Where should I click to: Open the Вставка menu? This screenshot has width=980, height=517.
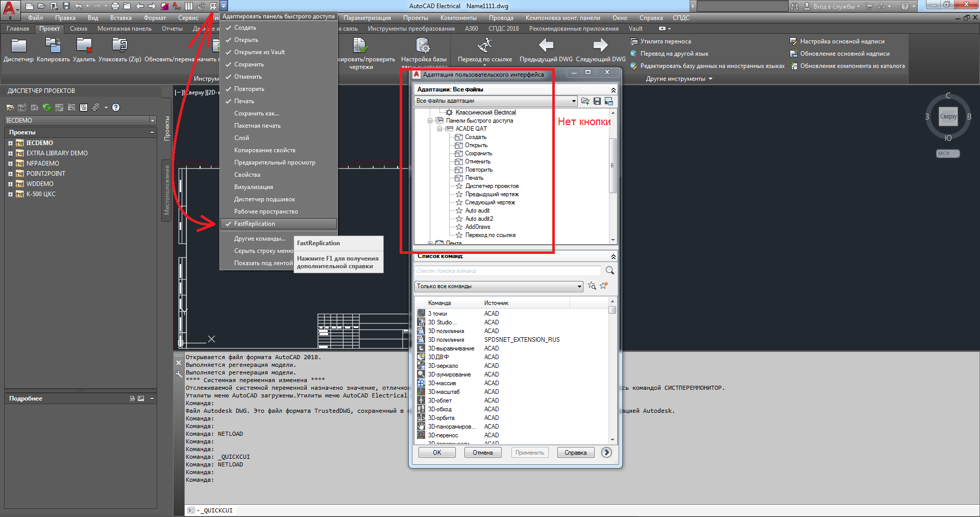121,18
